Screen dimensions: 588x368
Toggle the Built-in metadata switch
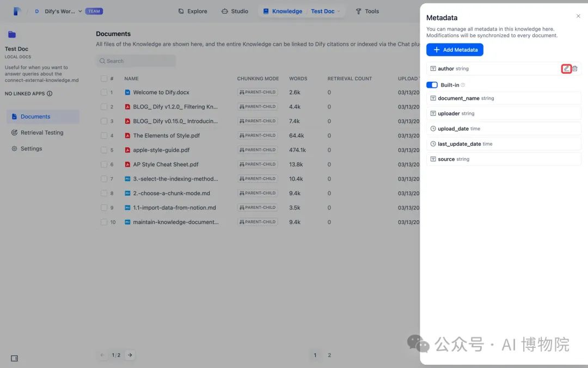(432, 85)
